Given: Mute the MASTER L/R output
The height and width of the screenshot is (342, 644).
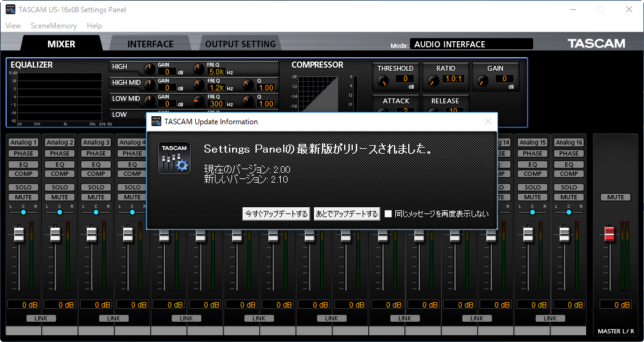Looking at the screenshot, I should pyautogui.click(x=616, y=197).
